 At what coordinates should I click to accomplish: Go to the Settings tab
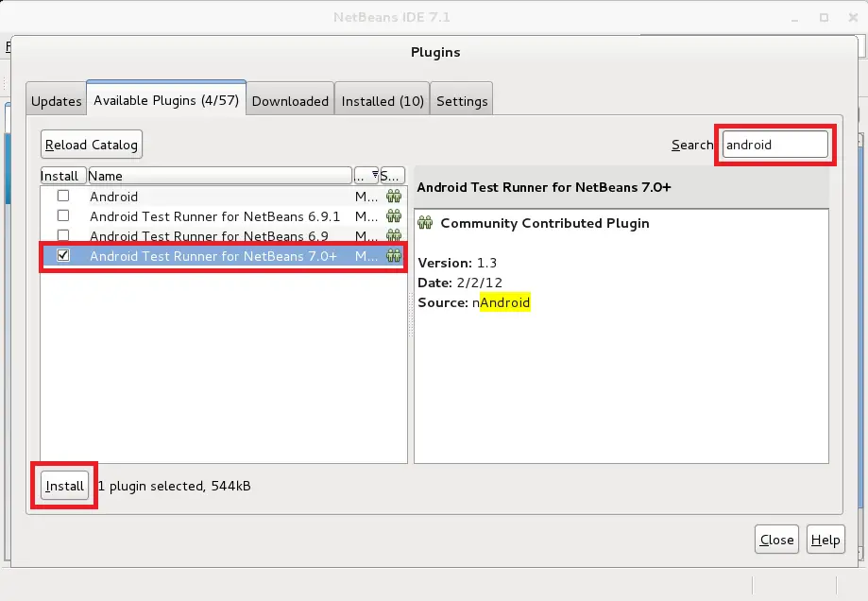point(462,101)
